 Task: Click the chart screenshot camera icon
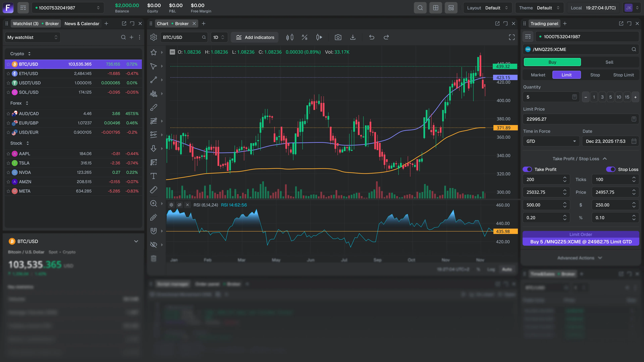pos(338,37)
